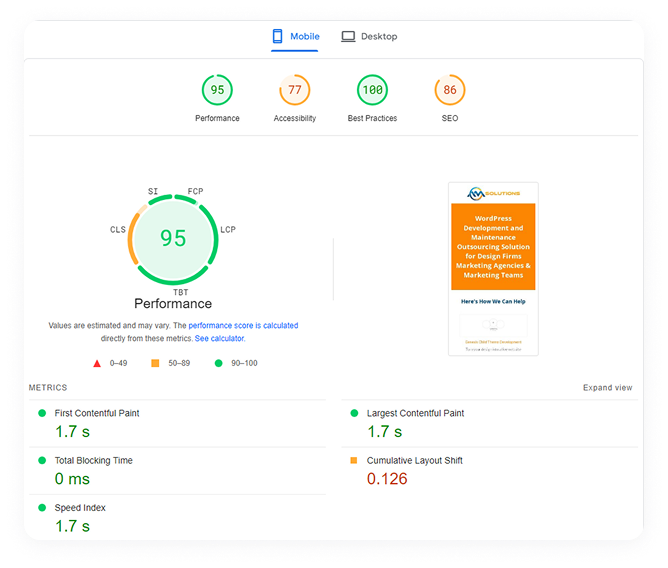Image resolution: width=668 pixels, height=568 pixels.
Task: Open the performance score is calculated link
Action: point(243,326)
